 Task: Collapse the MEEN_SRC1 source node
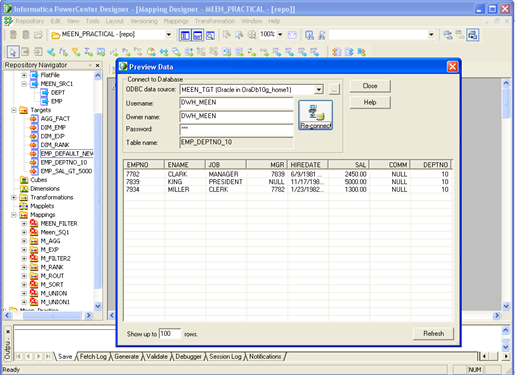pos(24,84)
